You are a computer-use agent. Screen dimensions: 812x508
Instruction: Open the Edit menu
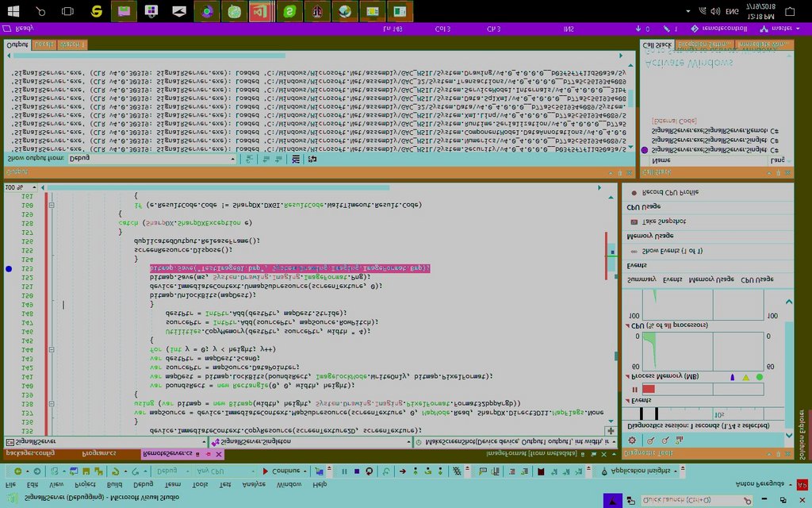[x=32, y=484]
